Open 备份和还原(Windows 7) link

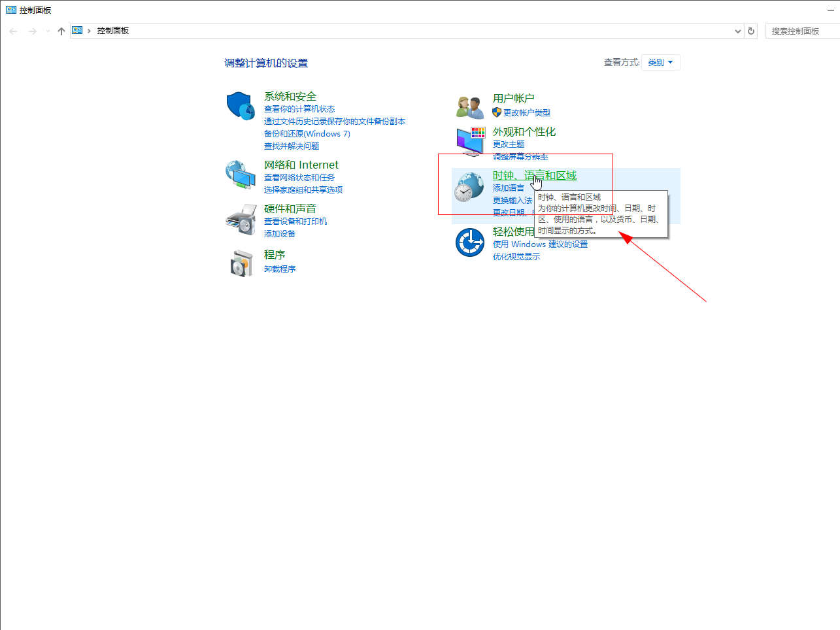tap(307, 134)
